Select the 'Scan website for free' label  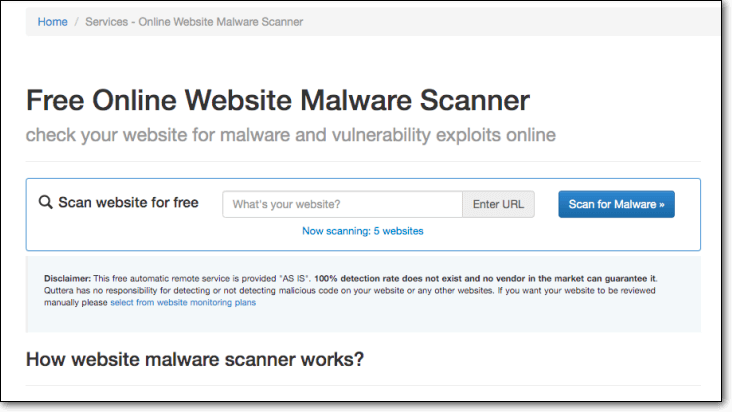[x=128, y=203]
